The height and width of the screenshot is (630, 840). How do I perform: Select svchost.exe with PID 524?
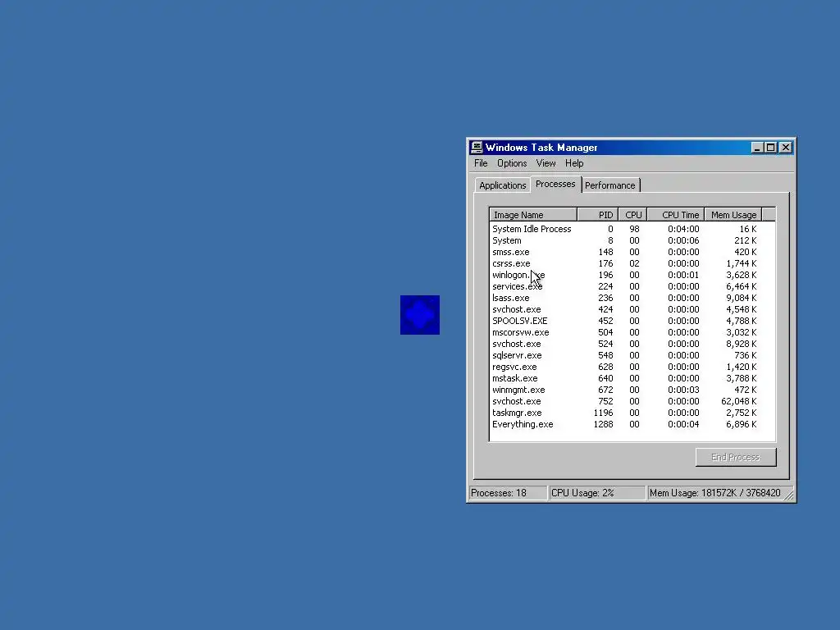click(632, 344)
